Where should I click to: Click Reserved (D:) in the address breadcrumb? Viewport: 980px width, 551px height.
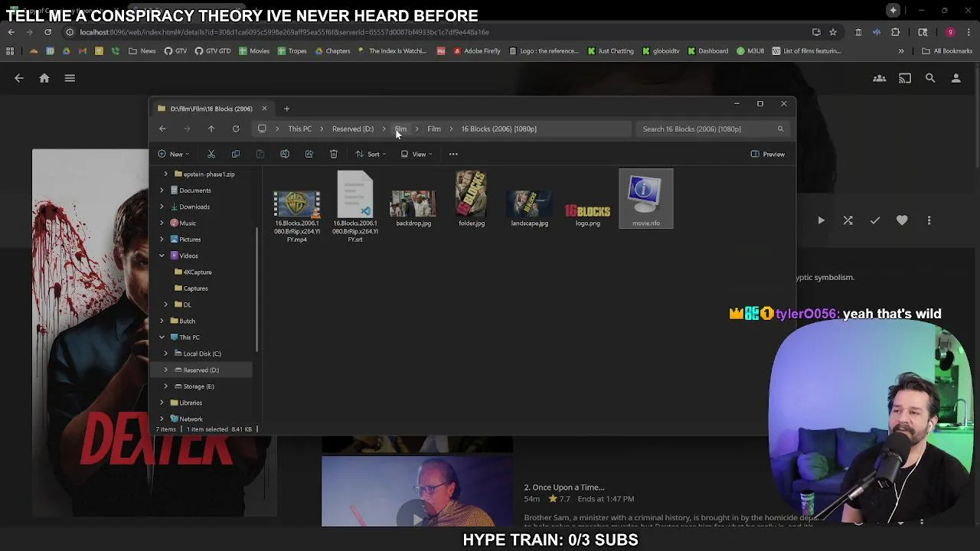pyautogui.click(x=353, y=129)
